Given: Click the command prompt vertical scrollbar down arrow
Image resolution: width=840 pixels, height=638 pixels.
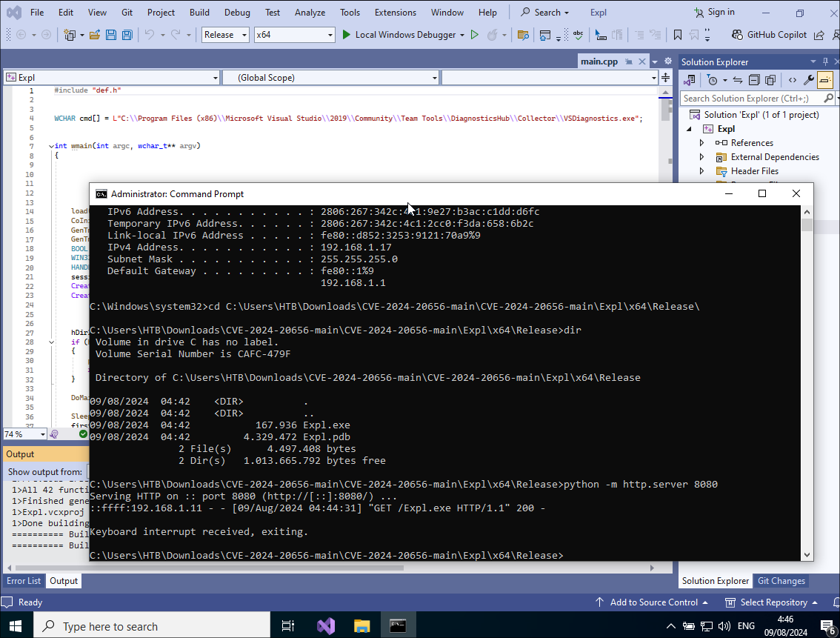Looking at the screenshot, I should 807,555.
